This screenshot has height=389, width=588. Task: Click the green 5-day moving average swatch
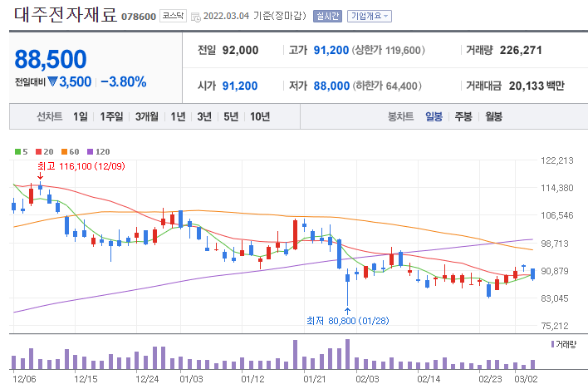click(17, 152)
